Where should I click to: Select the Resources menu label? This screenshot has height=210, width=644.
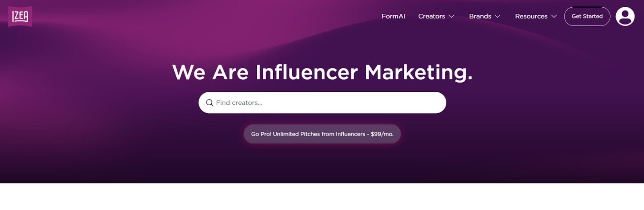(x=531, y=17)
